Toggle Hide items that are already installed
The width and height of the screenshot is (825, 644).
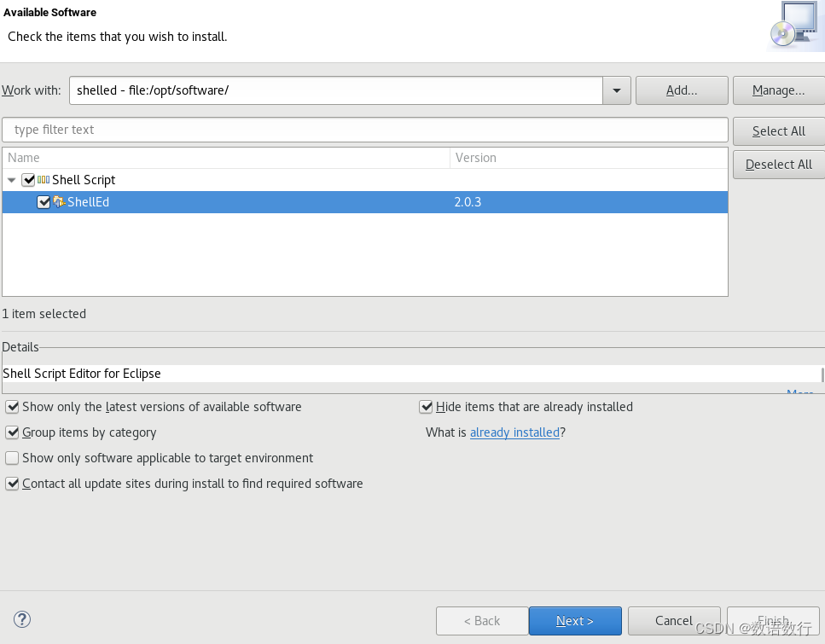(x=427, y=407)
